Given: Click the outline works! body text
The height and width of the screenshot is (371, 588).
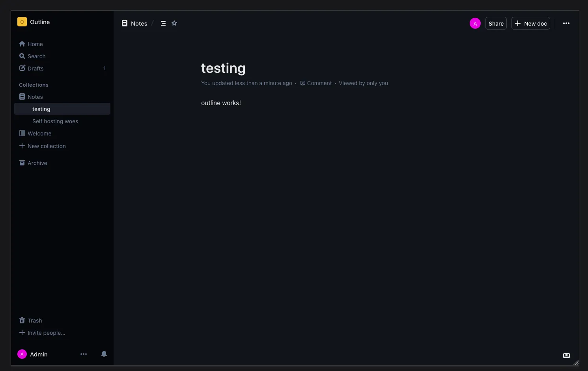Looking at the screenshot, I should [x=221, y=103].
